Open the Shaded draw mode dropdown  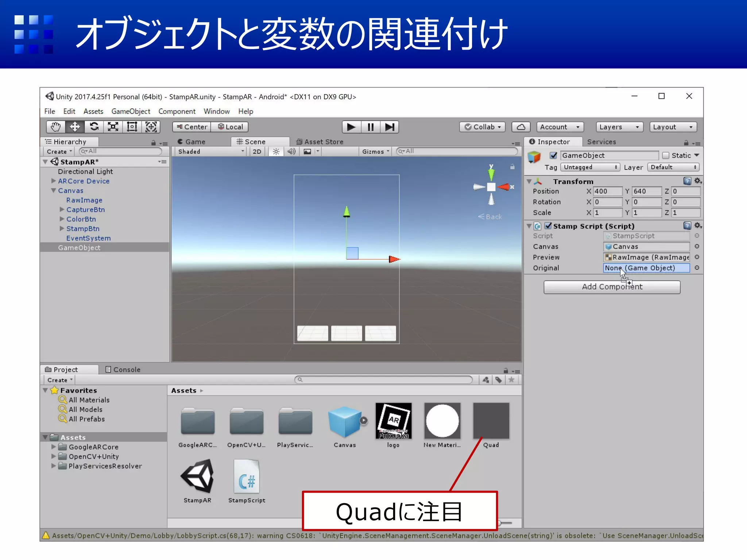(211, 151)
